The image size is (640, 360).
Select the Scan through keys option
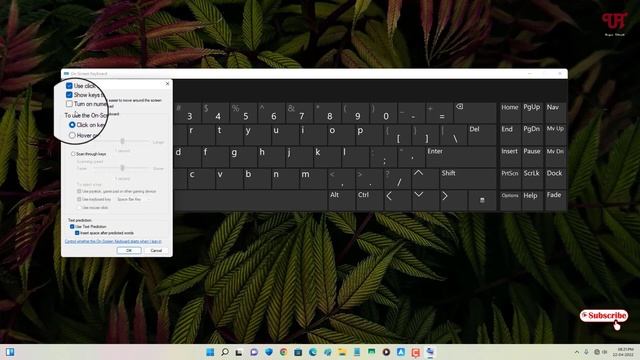pyautogui.click(x=73, y=154)
